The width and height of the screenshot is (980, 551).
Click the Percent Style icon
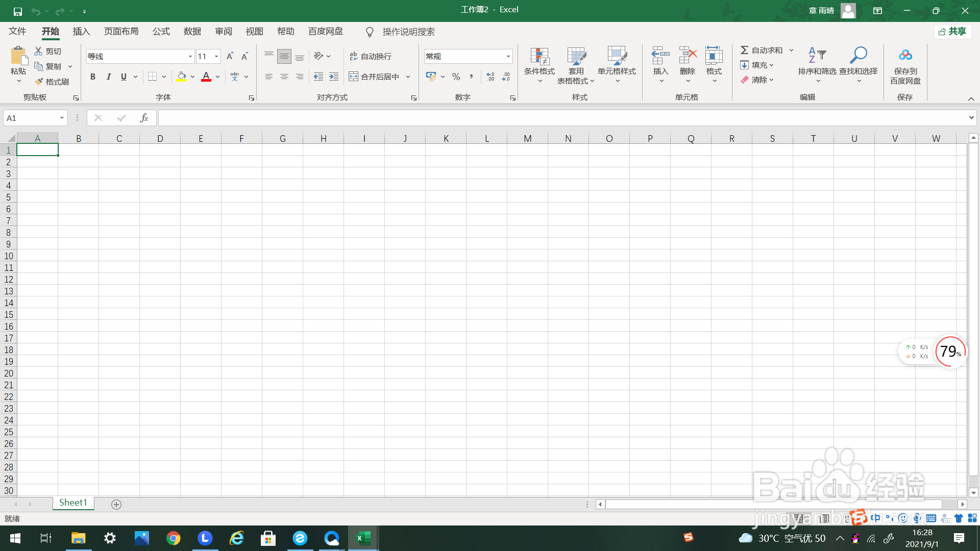coord(456,77)
